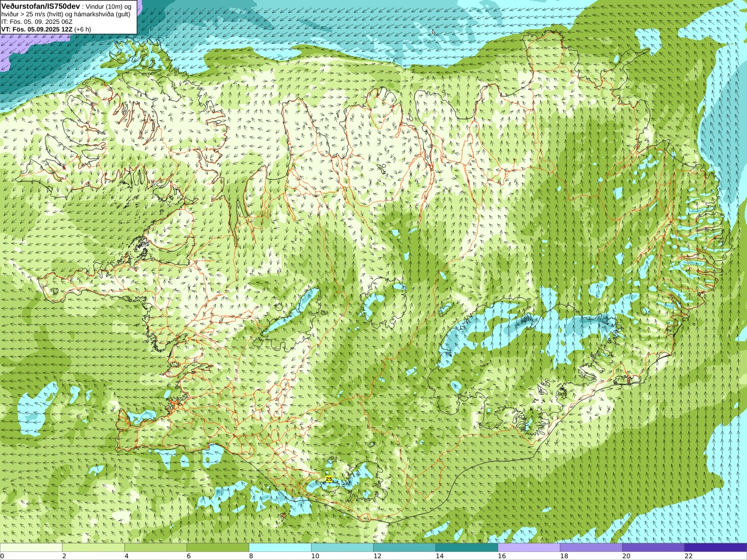Click the darkest indigo swatch above 22

715,548
